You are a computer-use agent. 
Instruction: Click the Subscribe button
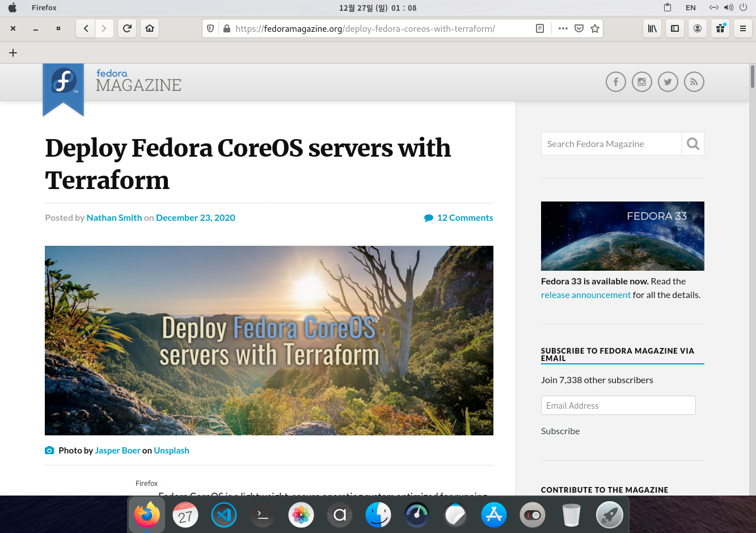[560, 431]
